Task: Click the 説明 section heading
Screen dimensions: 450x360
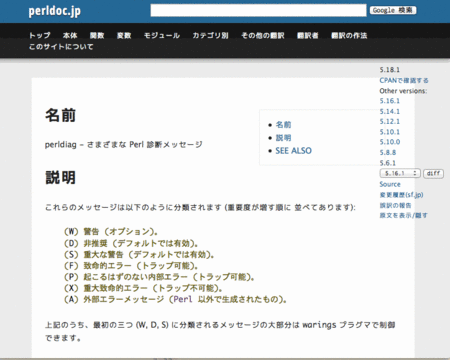Action: point(60,177)
